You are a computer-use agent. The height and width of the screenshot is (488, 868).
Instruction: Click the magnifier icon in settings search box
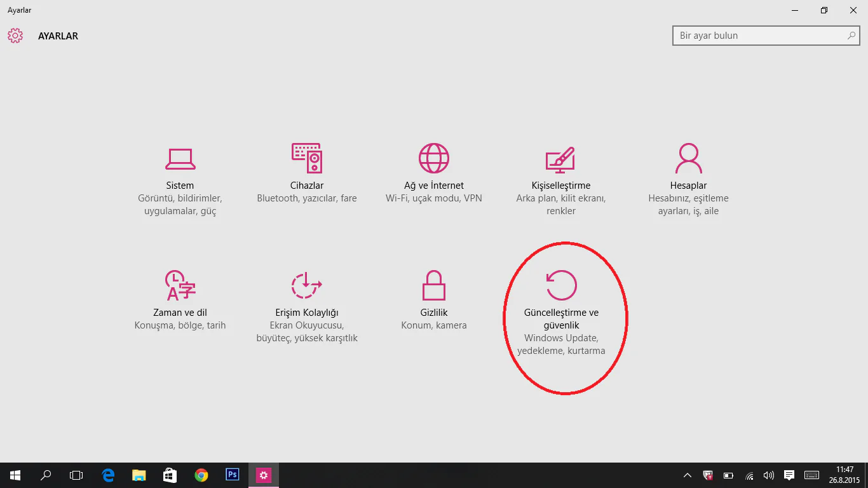[851, 36]
